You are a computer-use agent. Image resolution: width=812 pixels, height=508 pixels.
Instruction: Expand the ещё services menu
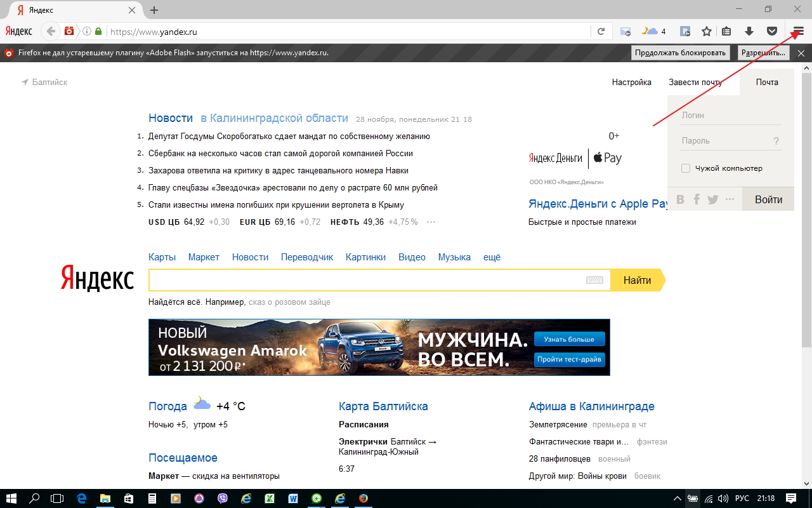pyautogui.click(x=492, y=257)
